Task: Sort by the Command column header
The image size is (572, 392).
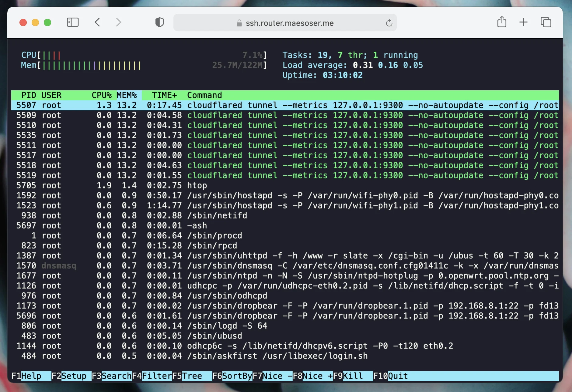Action: (x=204, y=95)
